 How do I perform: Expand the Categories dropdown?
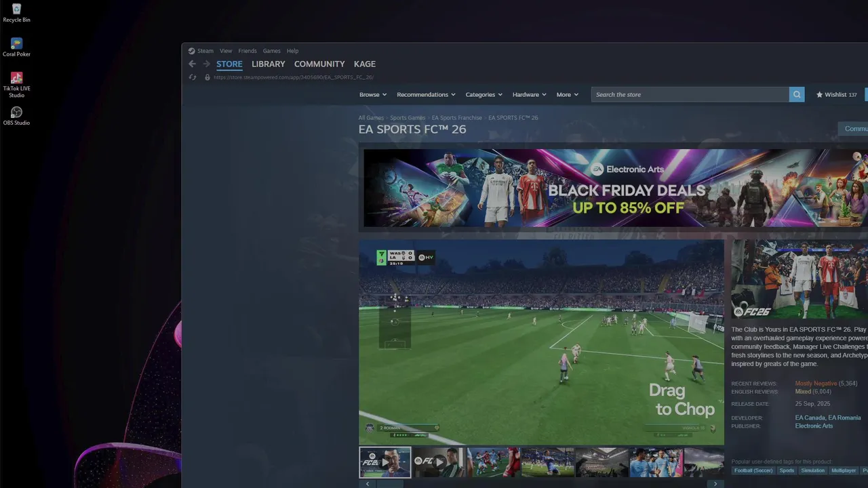tap(484, 95)
